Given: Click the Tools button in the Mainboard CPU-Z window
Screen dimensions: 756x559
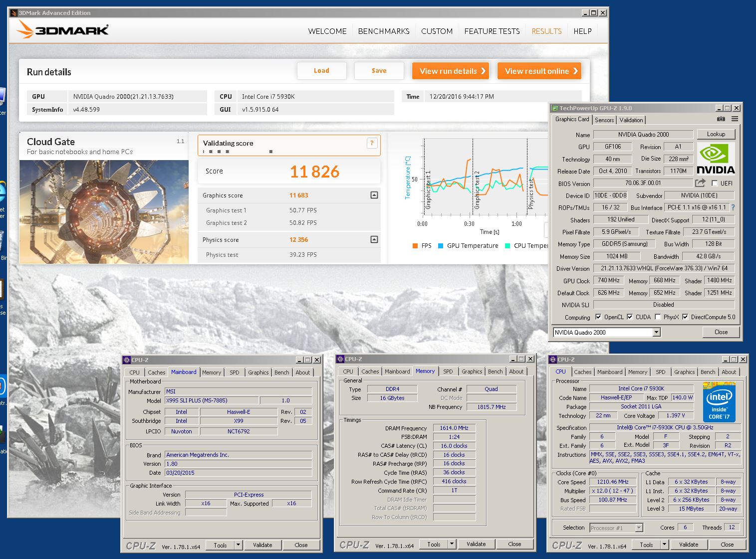Looking at the screenshot, I should (220, 545).
